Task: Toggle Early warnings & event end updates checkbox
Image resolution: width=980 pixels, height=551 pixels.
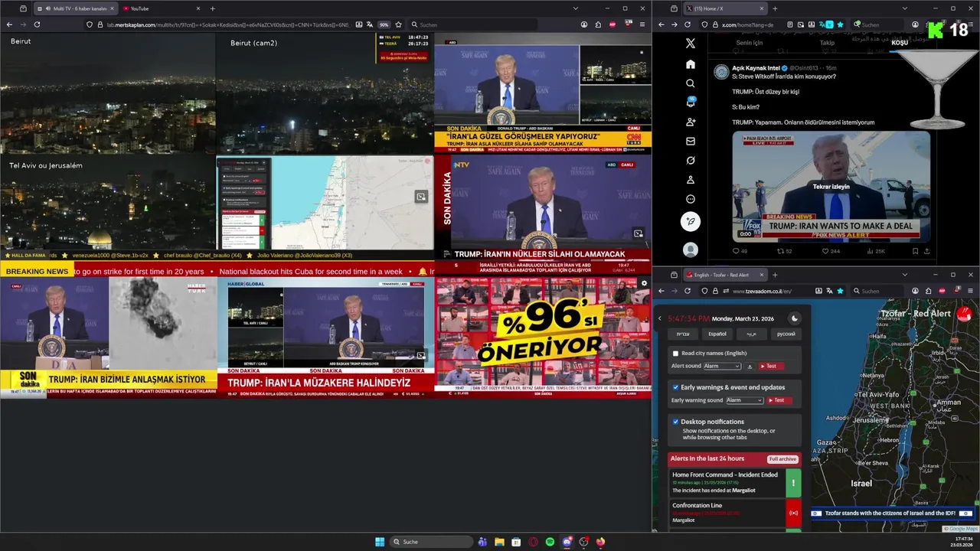Action: [x=675, y=387]
